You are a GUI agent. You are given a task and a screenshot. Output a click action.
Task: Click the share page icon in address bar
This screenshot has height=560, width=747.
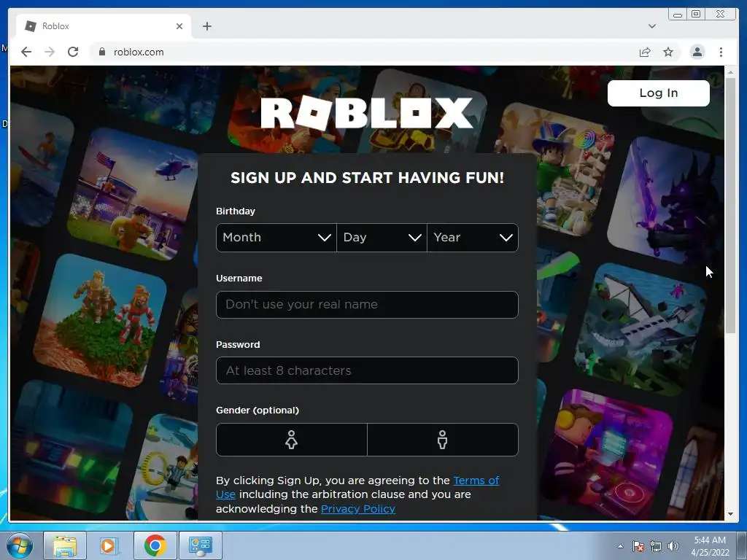click(645, 52)
